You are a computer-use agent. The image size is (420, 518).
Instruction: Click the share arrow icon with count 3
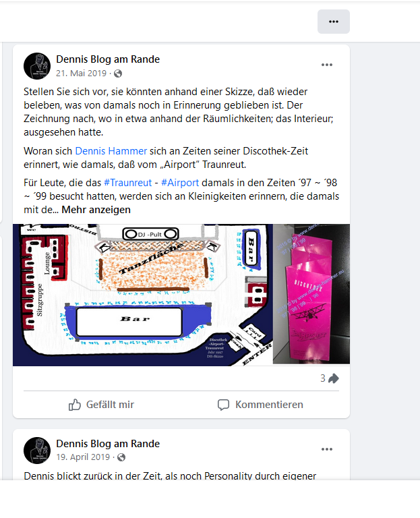click(334, 378)
